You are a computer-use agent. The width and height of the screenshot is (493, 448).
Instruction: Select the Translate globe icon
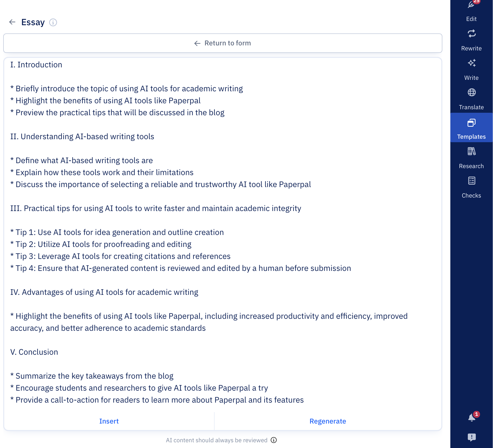coord(471,93)
